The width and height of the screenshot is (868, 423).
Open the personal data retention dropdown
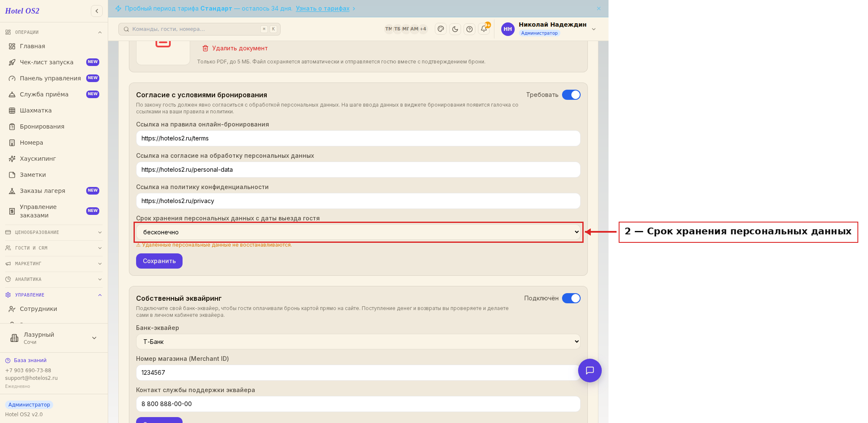tap(358, 232)
